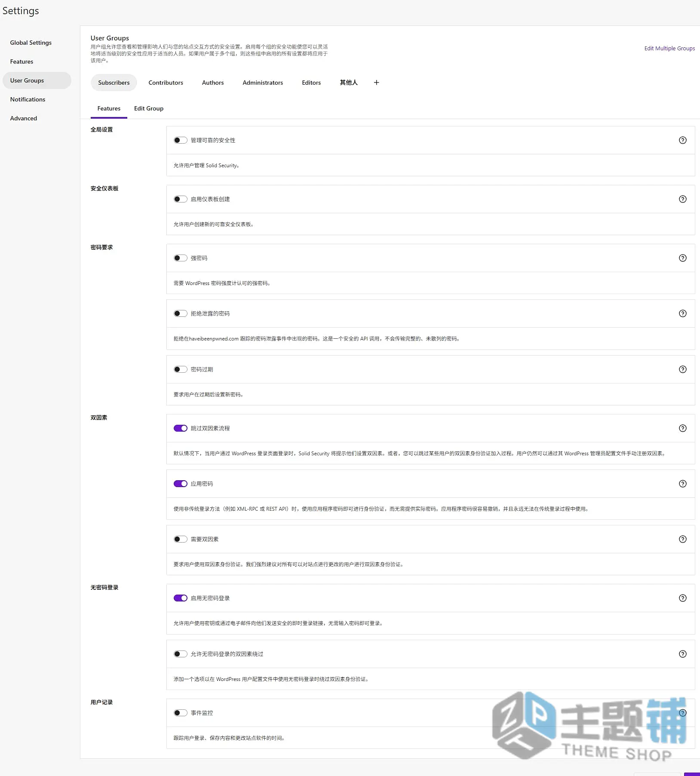Open Notifications settings page
Image resolution: width=700 pixels, height=776 pixels.
coord(28,99)
